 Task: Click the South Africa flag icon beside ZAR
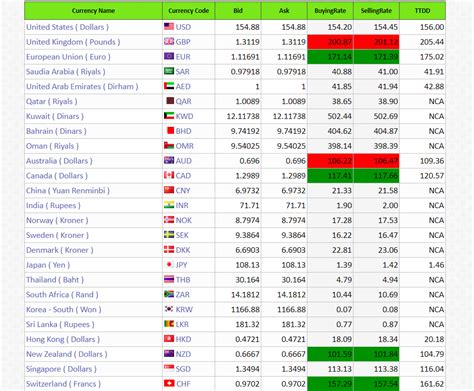(x=169, y=294)
